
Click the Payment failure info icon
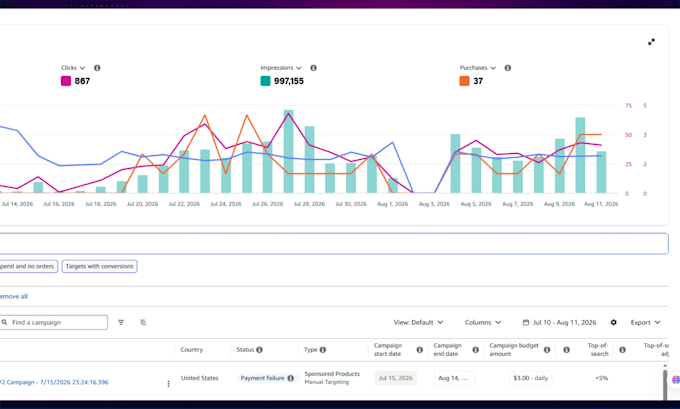[x=291, y=378]
